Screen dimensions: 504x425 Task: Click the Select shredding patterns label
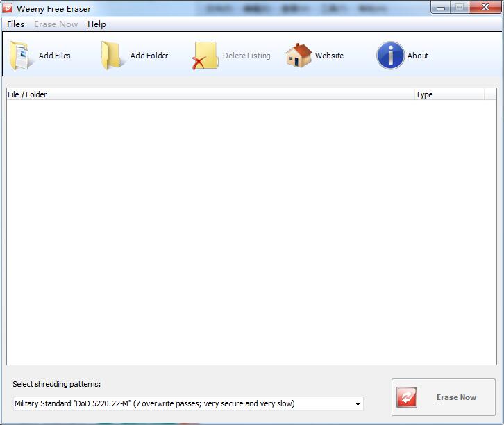coord(56,384)
